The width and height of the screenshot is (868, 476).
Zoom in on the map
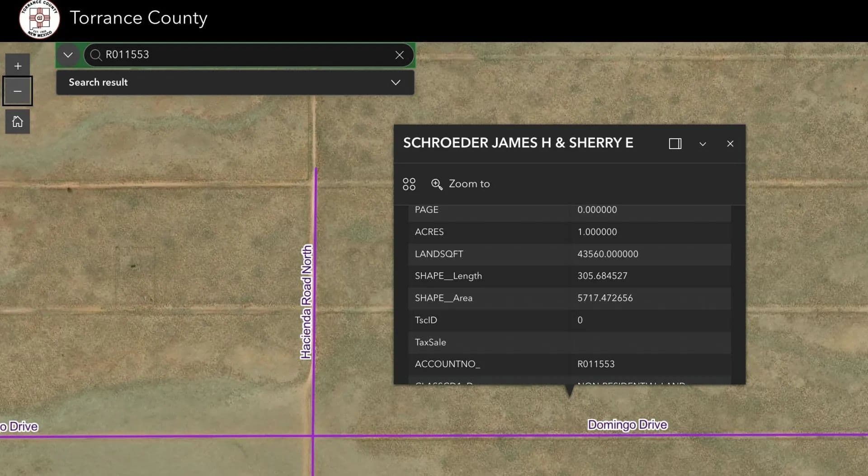18,66
